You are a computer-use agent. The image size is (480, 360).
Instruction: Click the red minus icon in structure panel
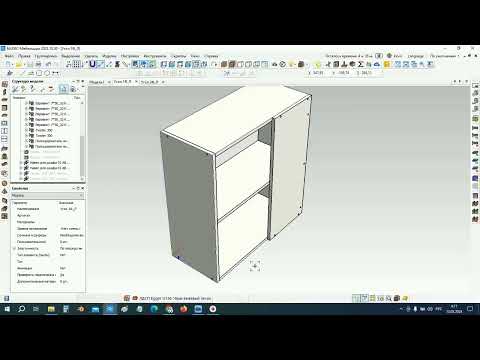coord(51,89)
